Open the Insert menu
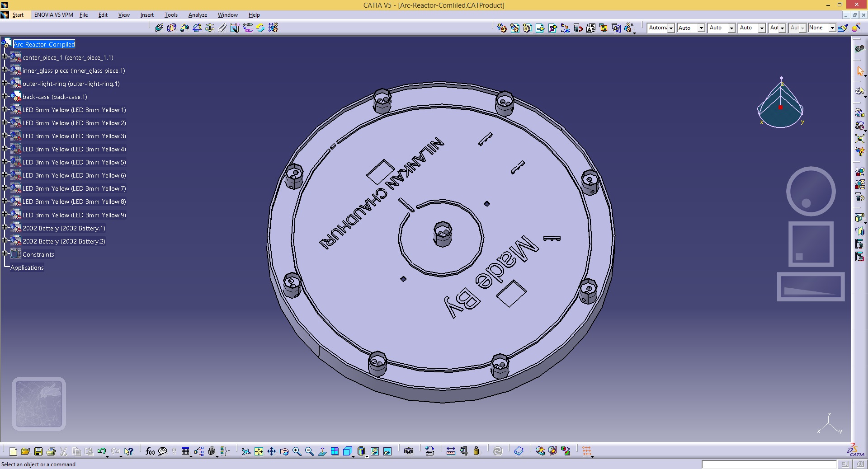Screen dimensions: 868x469 [147, 15]
